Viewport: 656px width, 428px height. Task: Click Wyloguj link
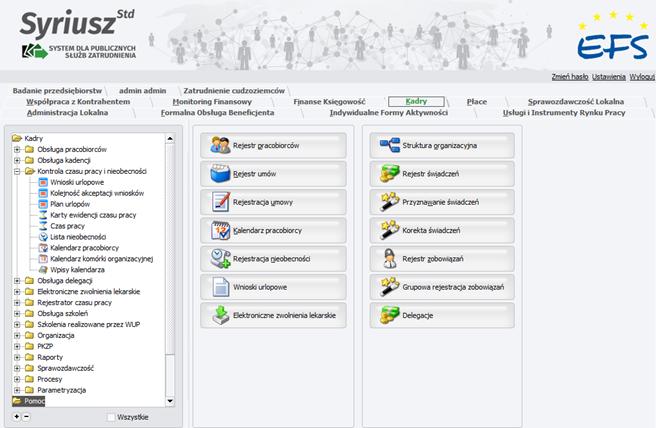pos(642,77)
